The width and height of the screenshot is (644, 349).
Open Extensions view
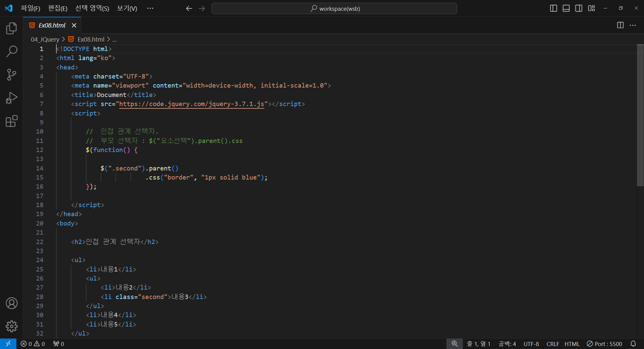11,121
